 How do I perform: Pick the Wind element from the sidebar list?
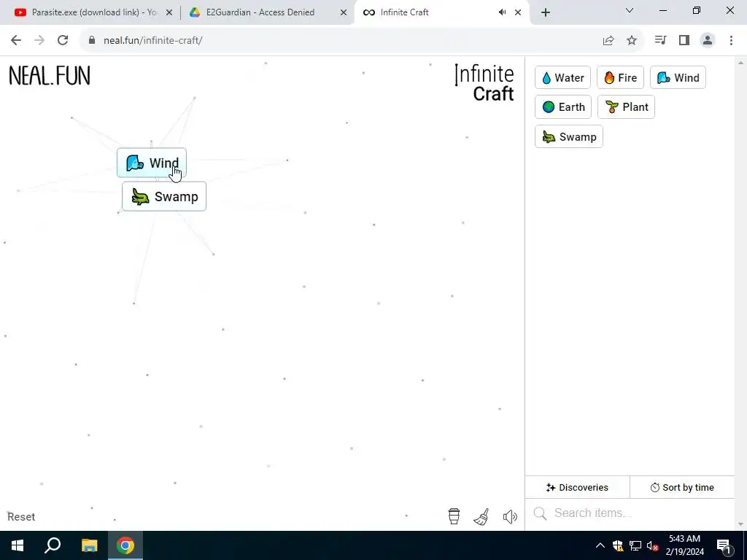pyautogui.click(x=678, y=77)
